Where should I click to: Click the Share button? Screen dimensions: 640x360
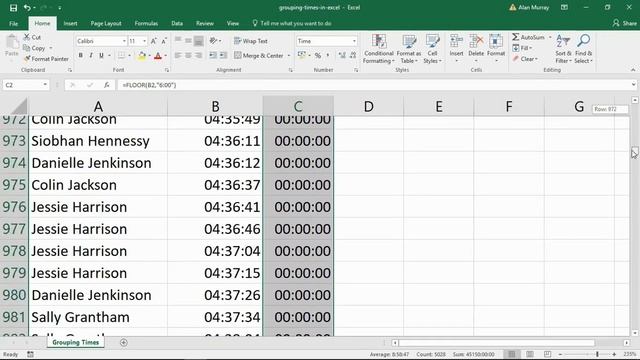tap(624, 24)
